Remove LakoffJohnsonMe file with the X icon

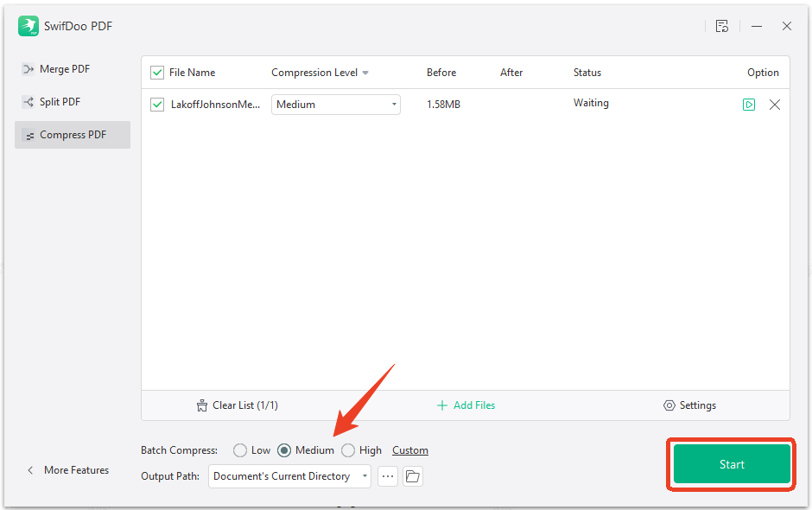[x=775, y=105]
